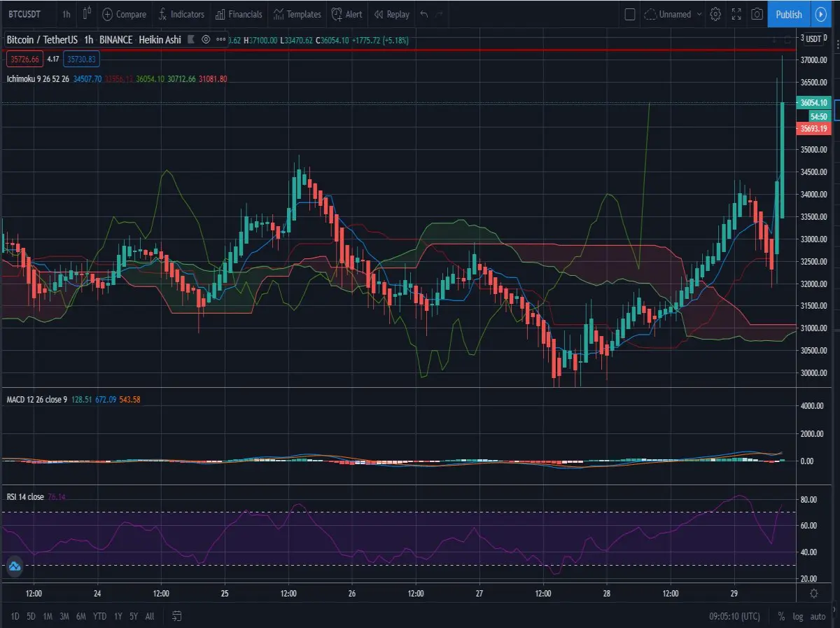Screen dimensions: 840x628
Task: Click the red 35693.19 price label on the axis
Action: (x=813, y=128)
